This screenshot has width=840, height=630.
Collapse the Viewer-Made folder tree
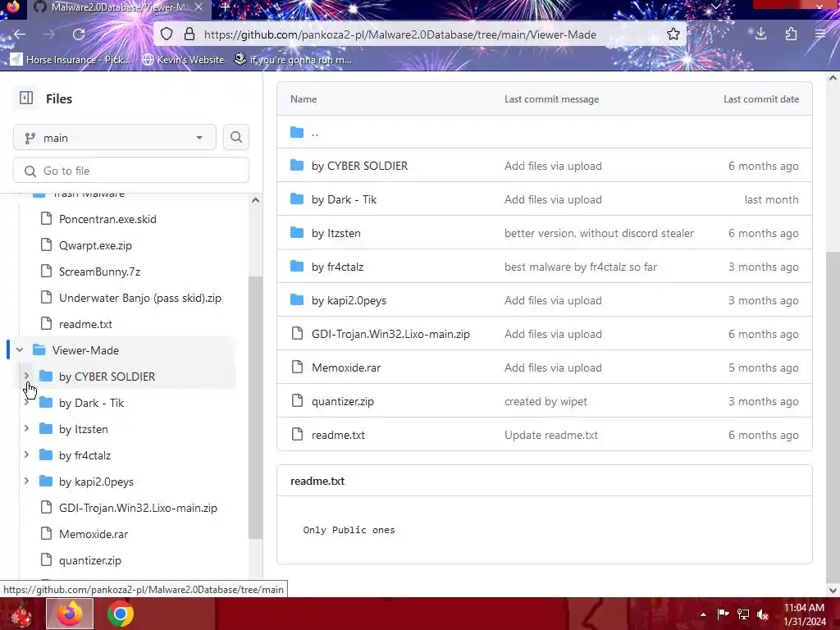coord(20,349)
